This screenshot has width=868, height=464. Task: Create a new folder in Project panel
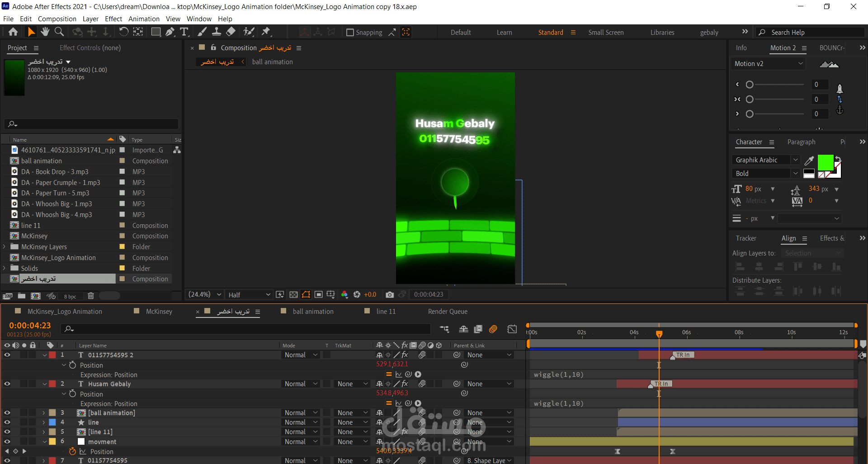coord(22,296)
